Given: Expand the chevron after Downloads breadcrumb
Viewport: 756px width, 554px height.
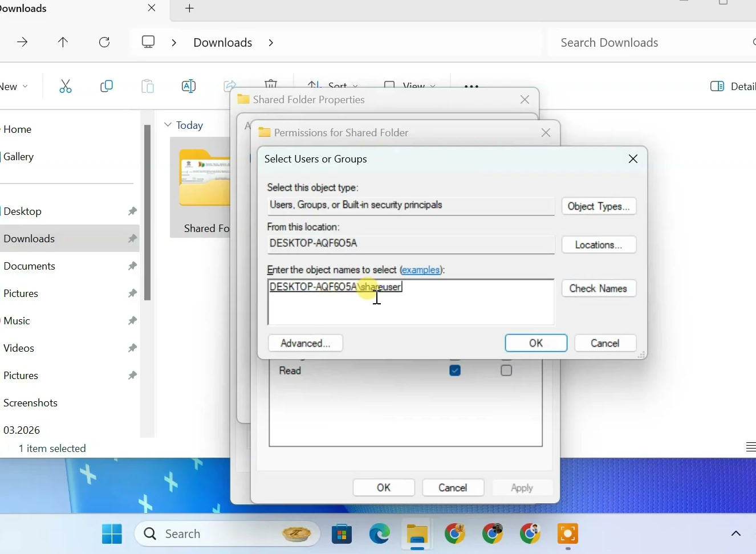Looking at the screenshot, I should 271,43.
